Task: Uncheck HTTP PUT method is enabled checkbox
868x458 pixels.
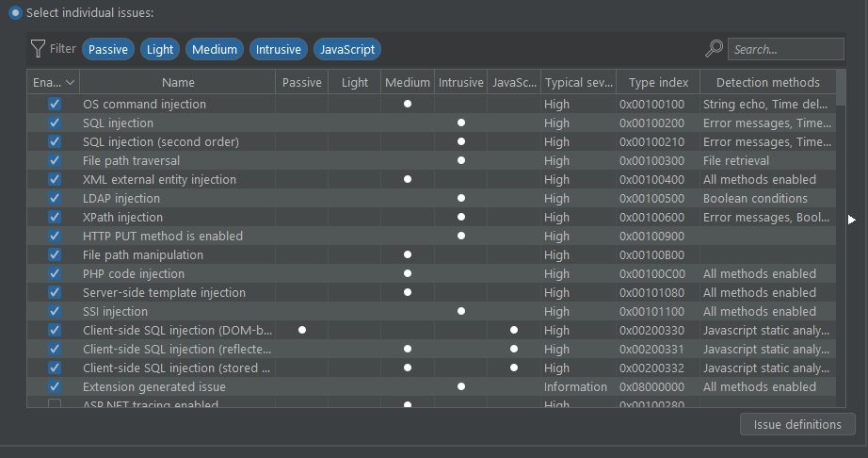Action: [55, 236]
